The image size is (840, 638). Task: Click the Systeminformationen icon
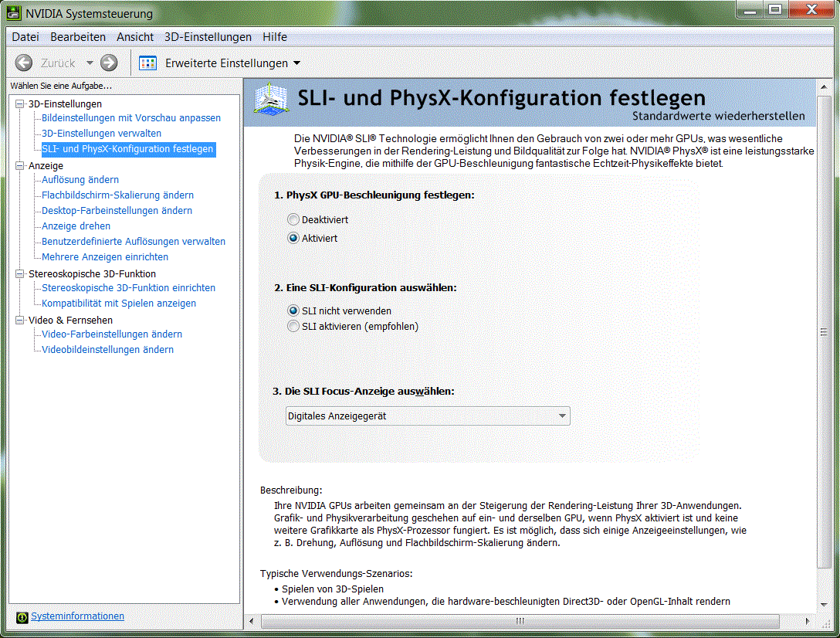(x=22, y=618)
